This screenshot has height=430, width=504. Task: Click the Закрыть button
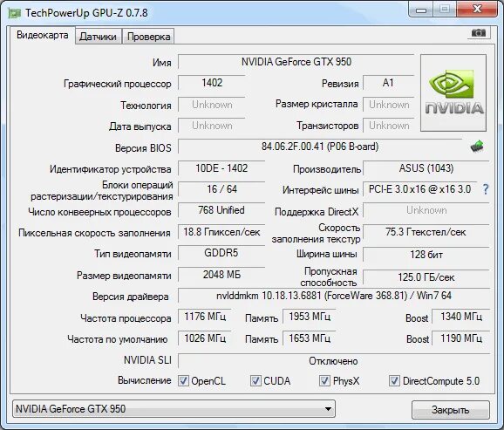coord(450,410)
